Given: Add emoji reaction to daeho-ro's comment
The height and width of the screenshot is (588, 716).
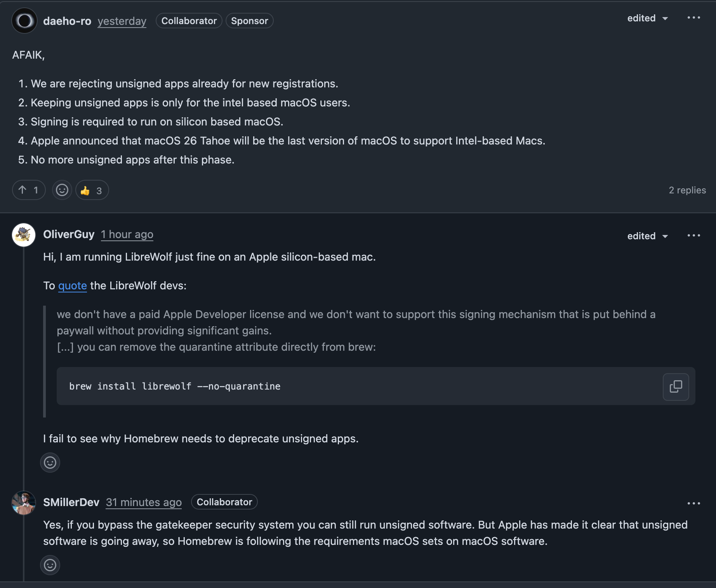Looking at the screenshot, I should click(x=62, y=190).
